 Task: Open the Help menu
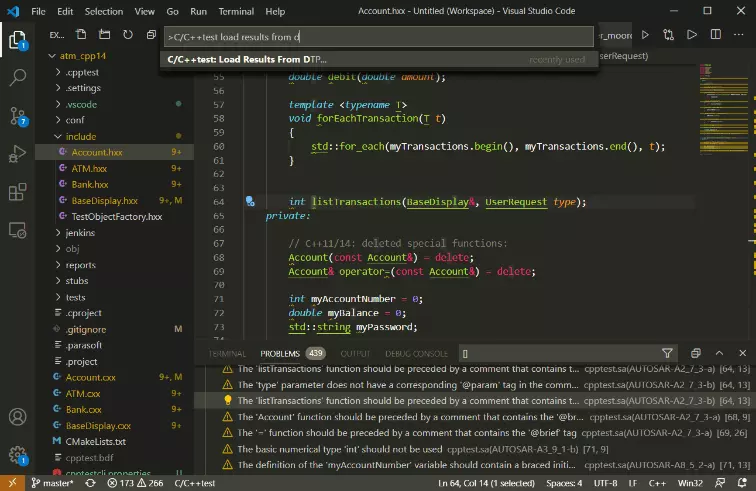[275, 11]
